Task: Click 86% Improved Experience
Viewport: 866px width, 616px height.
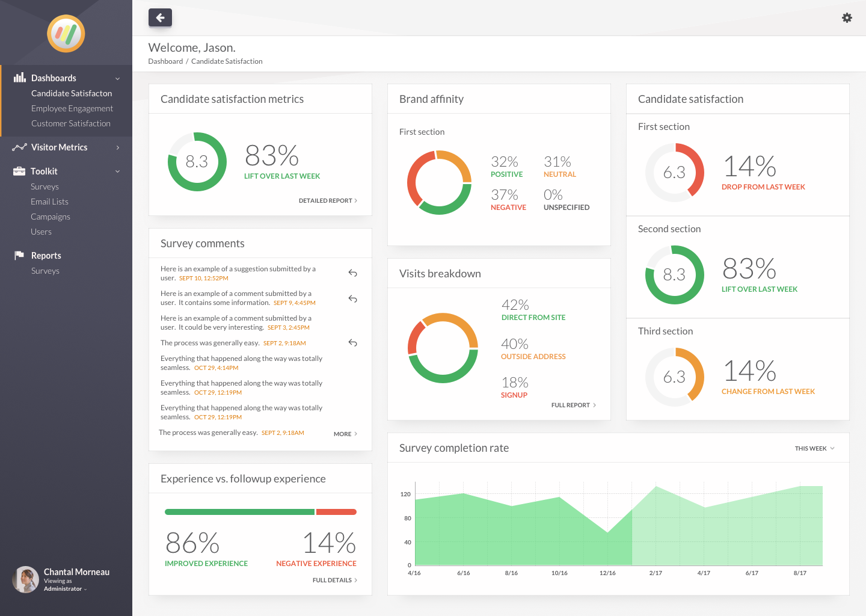Action: (206, 548)
